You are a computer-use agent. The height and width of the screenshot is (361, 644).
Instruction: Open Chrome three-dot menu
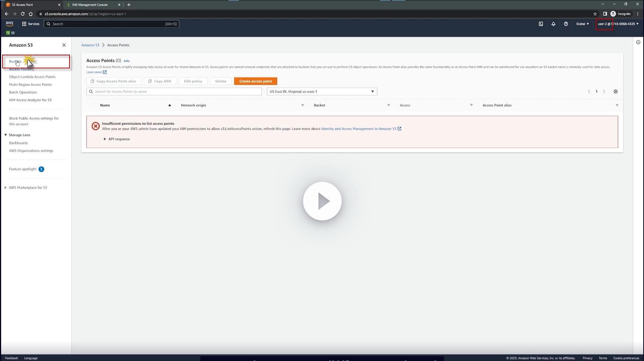pos(638,14)
